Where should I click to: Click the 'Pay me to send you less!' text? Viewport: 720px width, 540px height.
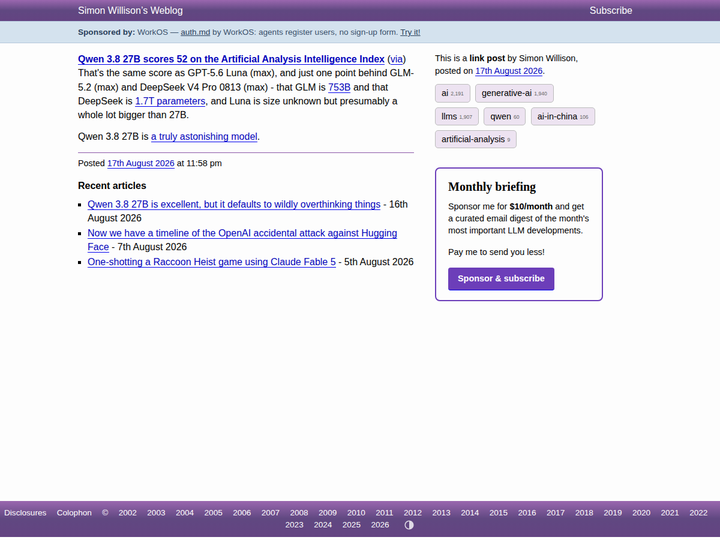[496, 252]
